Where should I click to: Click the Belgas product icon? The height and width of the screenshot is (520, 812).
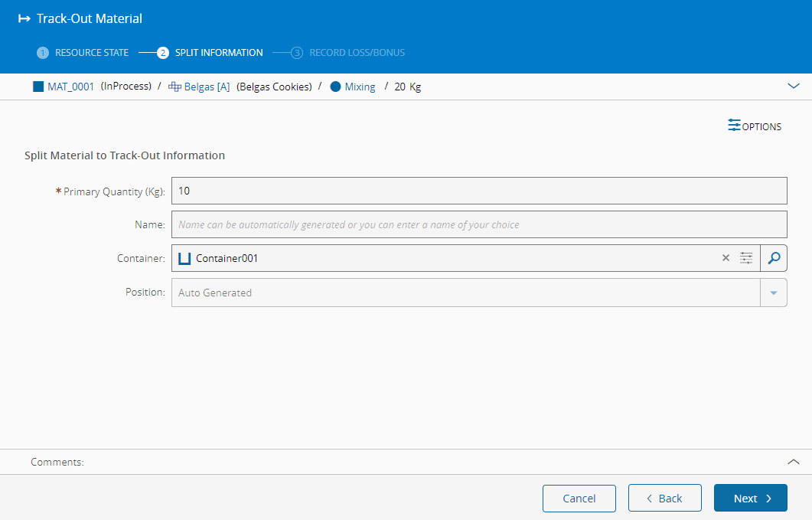[x=174, y=87]
